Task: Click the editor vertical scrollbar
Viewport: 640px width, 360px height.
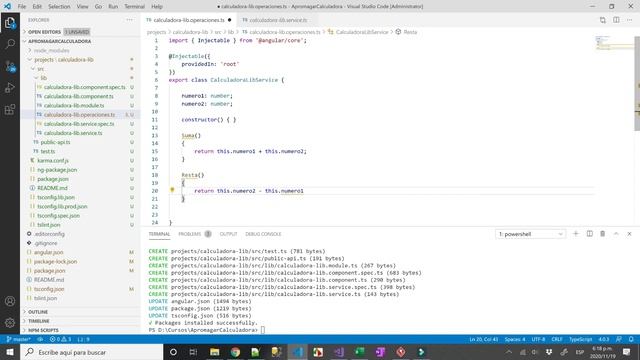Action: click(637, 84)
